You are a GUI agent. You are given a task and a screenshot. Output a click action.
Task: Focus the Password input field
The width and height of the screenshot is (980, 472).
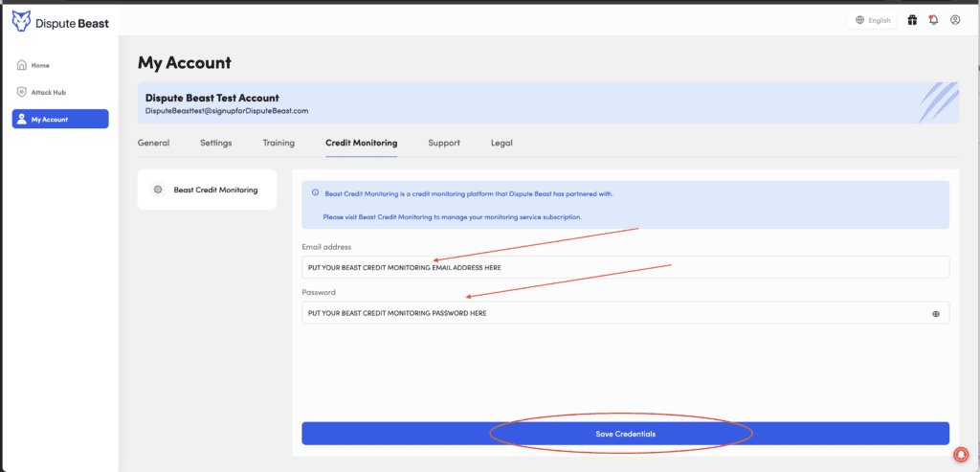pos(612,313)
